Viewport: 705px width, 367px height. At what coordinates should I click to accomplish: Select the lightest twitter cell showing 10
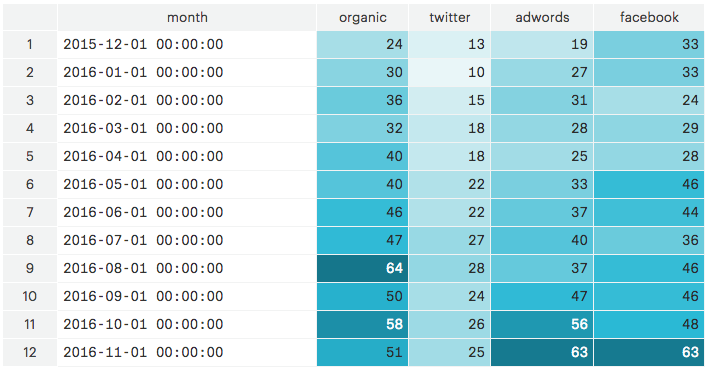[x=449, y=72]
